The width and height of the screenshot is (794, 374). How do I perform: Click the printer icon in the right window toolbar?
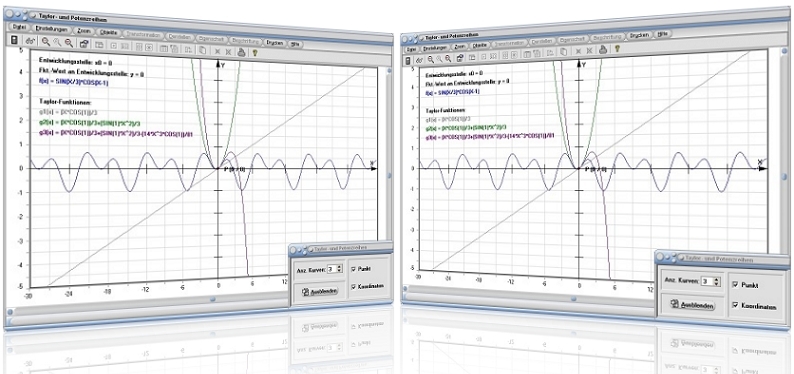[x=603, y=50]
